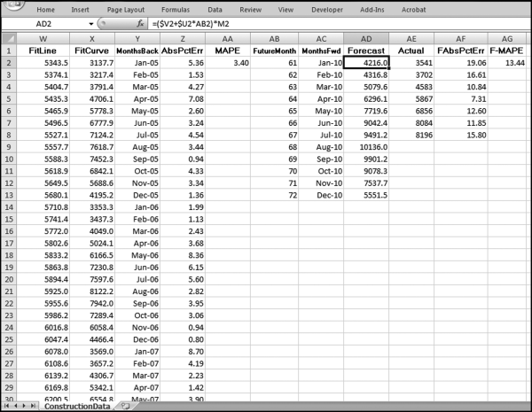Select the FitLine value 6078.0
Viewport: 532px width, 412px height.
(43, 351)
